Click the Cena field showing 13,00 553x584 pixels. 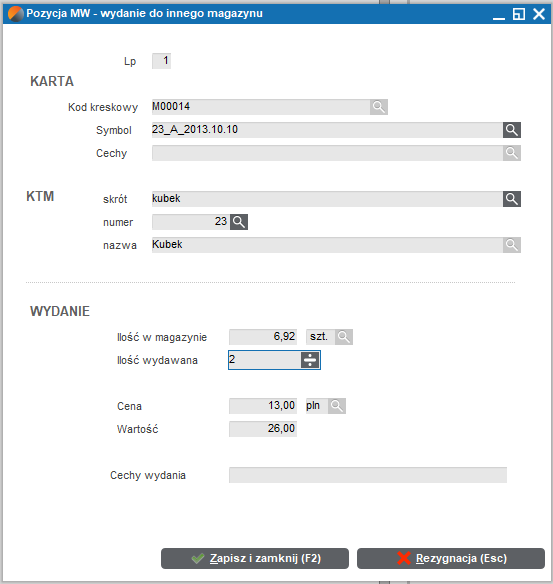(x=263, y=406)
